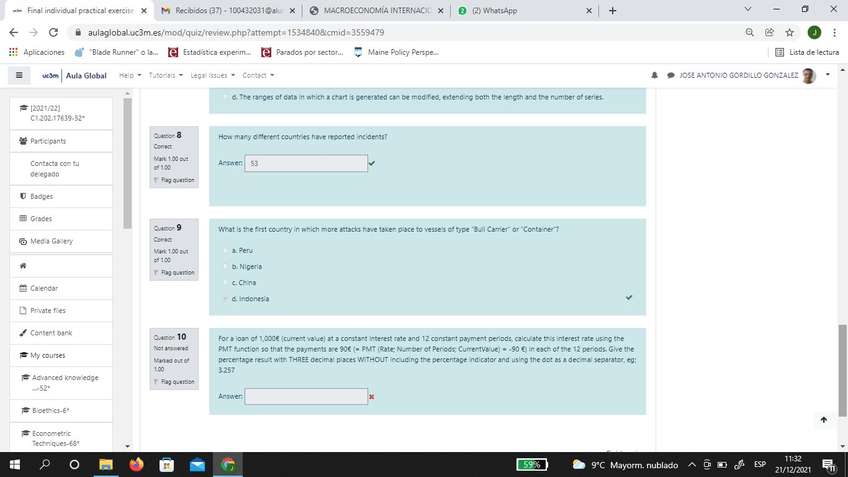Open the Media Gallery link

(61, 241)
